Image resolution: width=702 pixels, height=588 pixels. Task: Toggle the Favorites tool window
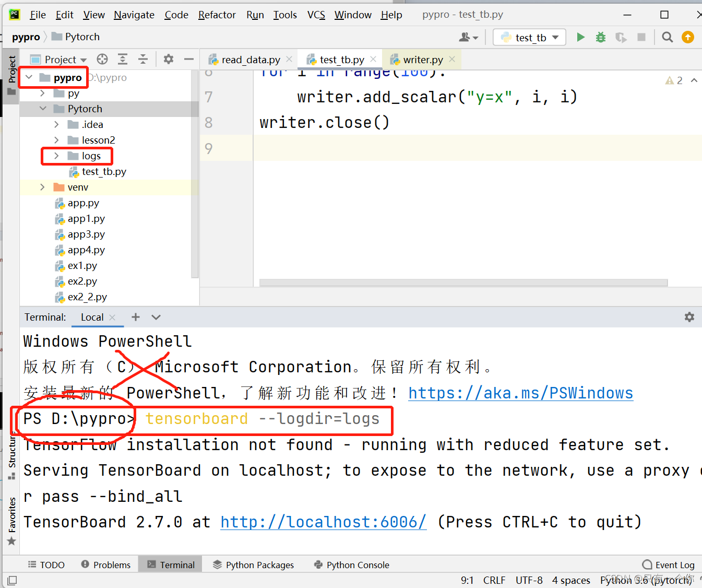(11, 517)
